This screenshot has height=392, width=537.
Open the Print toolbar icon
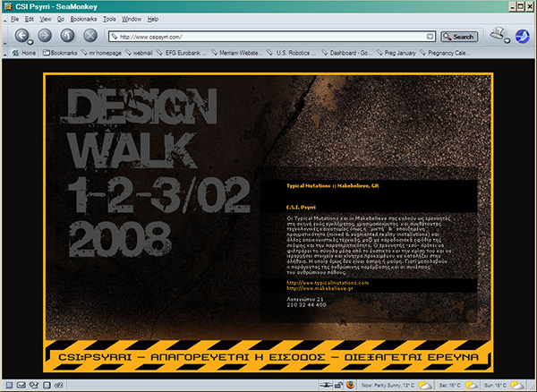(x=498, y=34)
